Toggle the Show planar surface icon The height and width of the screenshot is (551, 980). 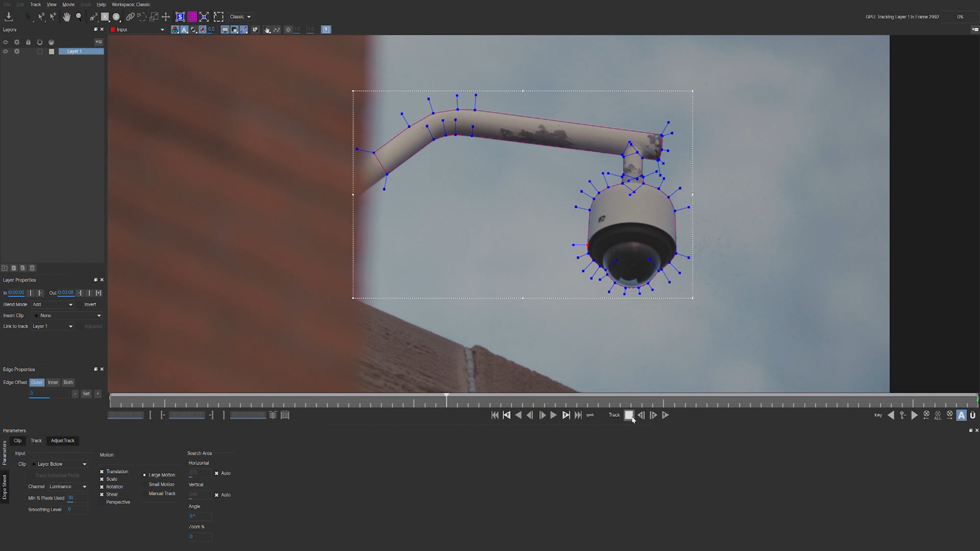(180, 17)
